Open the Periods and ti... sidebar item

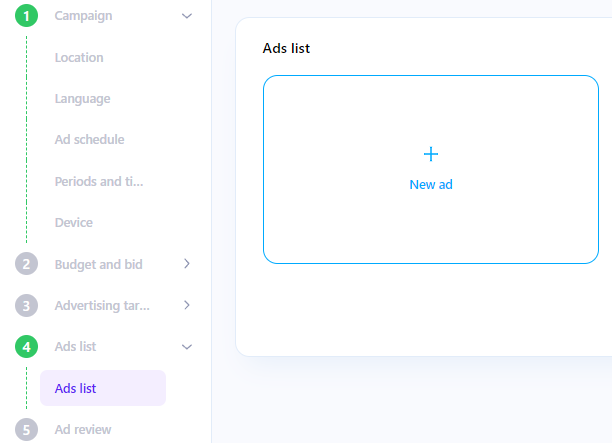(x=99, y=181)
